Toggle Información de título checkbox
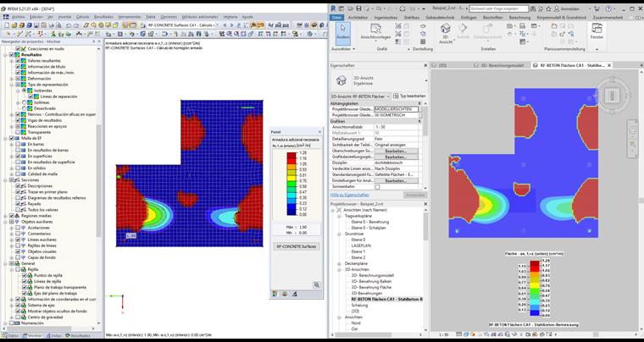Image resolution: width=644 pixels, height=342 pixels. coord(18,66)
